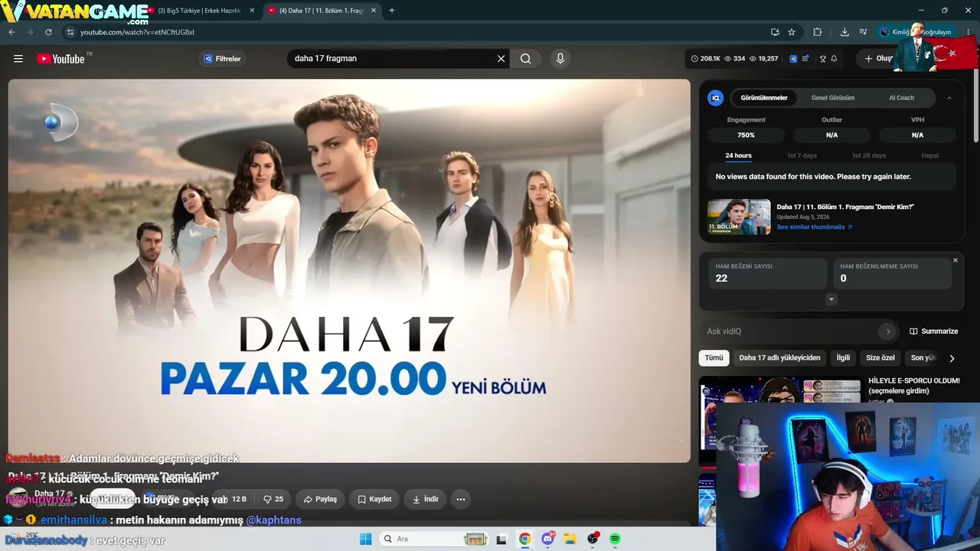Select the Size özel filter chip
The image size is (980, 551).
(x=880, y=357)
